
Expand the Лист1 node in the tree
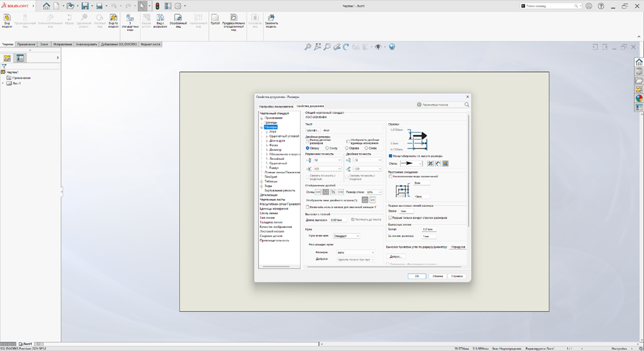[3, 83]
